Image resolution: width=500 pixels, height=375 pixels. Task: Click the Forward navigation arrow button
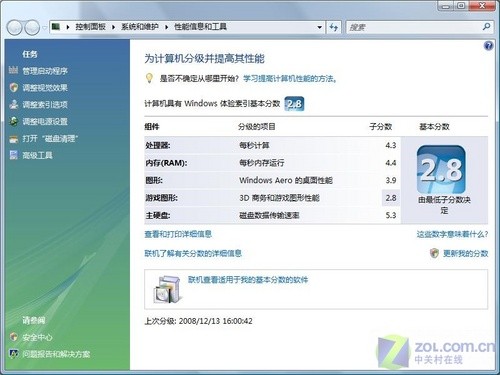click(32, 28)
